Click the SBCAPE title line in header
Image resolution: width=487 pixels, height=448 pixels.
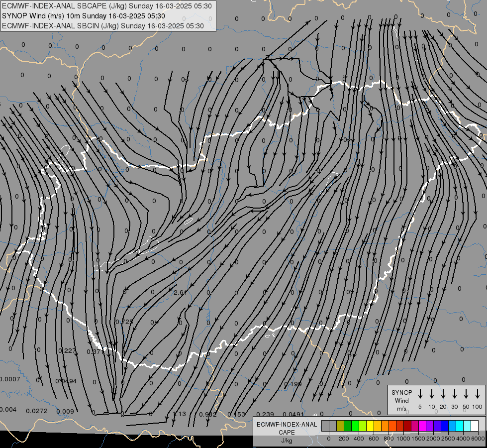(107, 6)
